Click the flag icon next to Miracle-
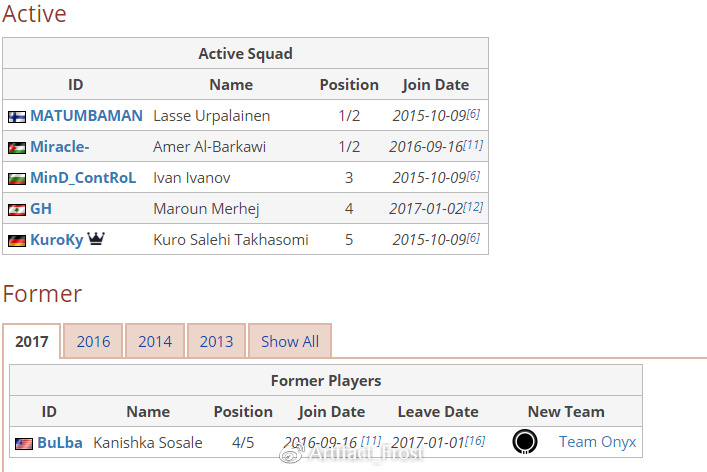 (x=17, y=148)
